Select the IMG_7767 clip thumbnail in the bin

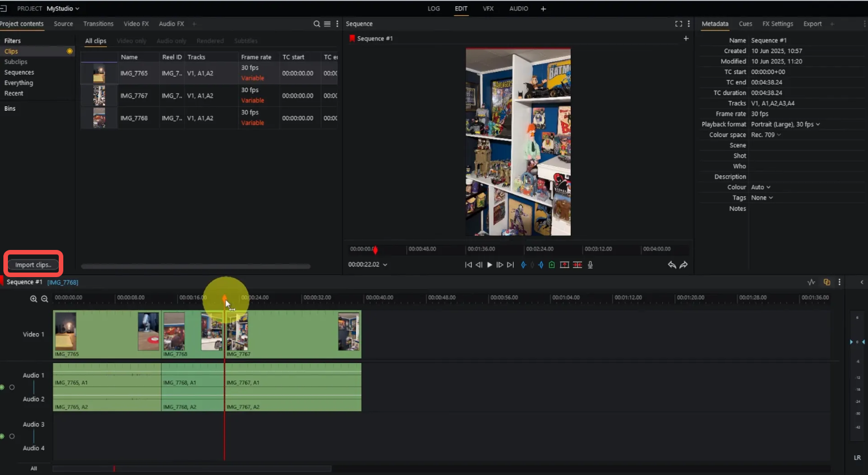tap(98, 95)
